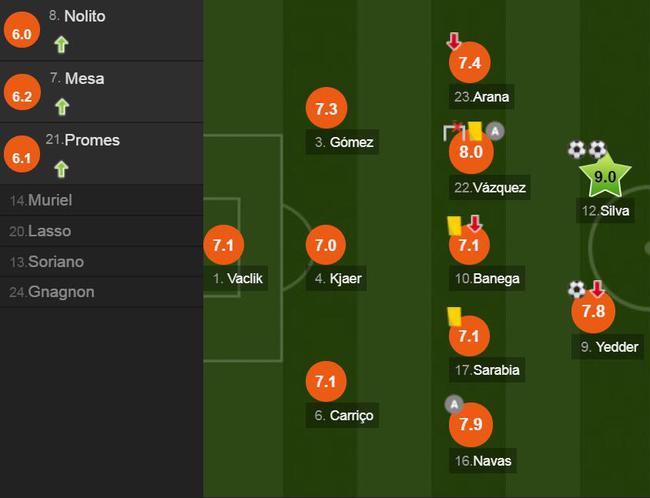Image resolution: width=650 pixels, height=498 pixels.
Task: Click Silva's green star 9.0 rating
Action: pos(605,176)
